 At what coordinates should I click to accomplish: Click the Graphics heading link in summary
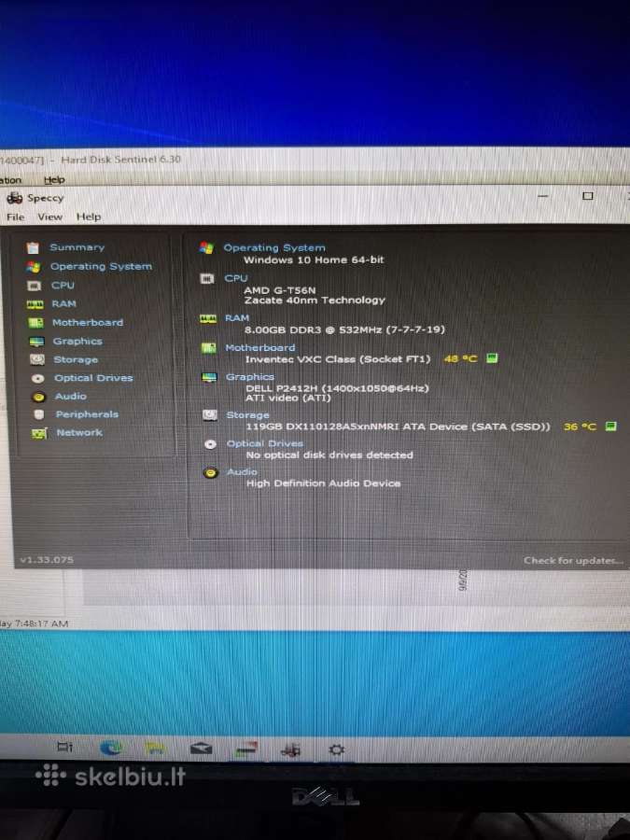click(x=249, y=377)
